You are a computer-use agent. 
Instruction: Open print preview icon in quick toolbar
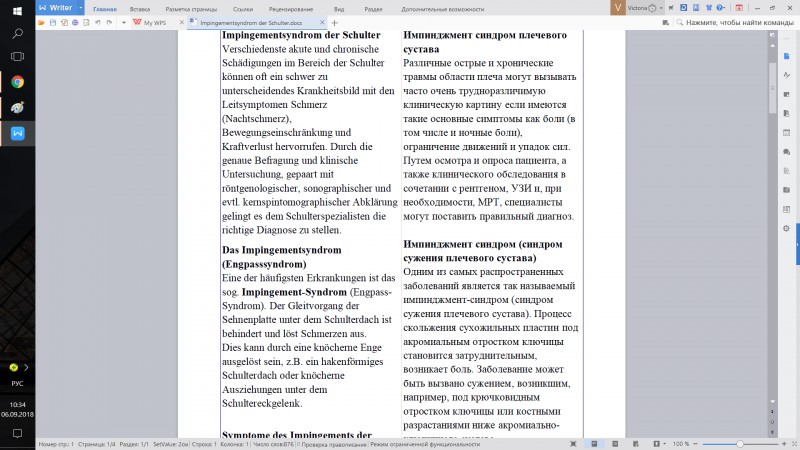coord(86,22)
